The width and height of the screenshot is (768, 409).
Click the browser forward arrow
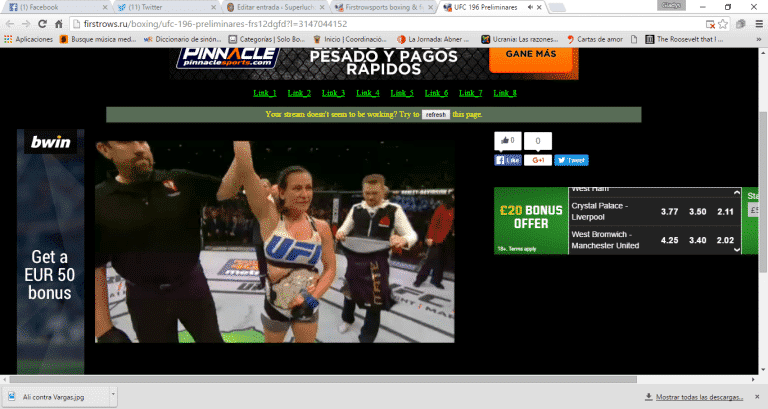coord(25,24)
